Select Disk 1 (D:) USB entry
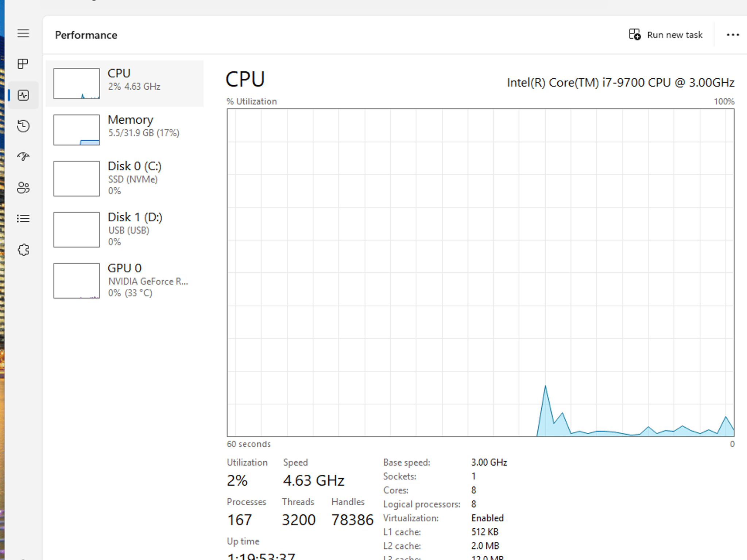The image size is (747, 560). (125, 229)
